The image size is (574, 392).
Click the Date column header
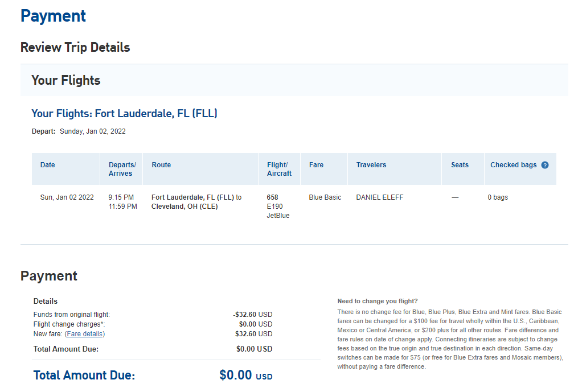48,165
